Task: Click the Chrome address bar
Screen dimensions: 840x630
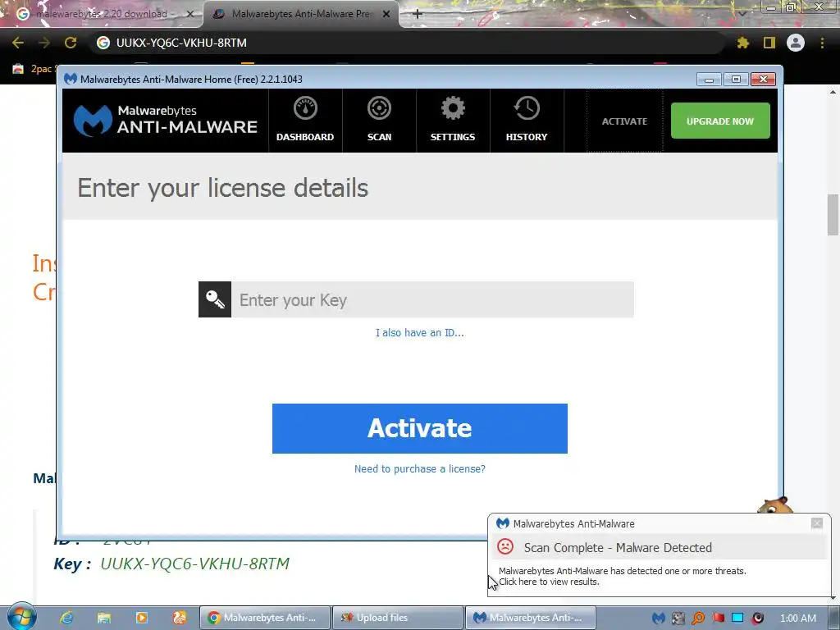Action: (407, 43)
